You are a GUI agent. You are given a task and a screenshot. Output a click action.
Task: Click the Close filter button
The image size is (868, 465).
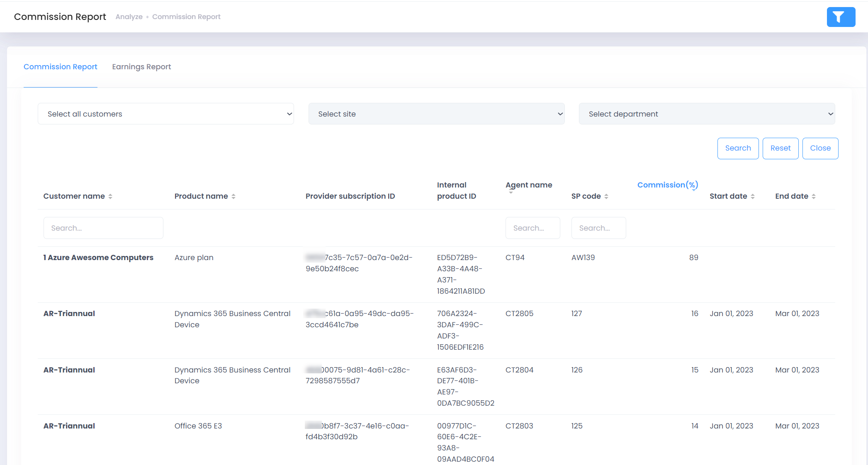(820, 148)
